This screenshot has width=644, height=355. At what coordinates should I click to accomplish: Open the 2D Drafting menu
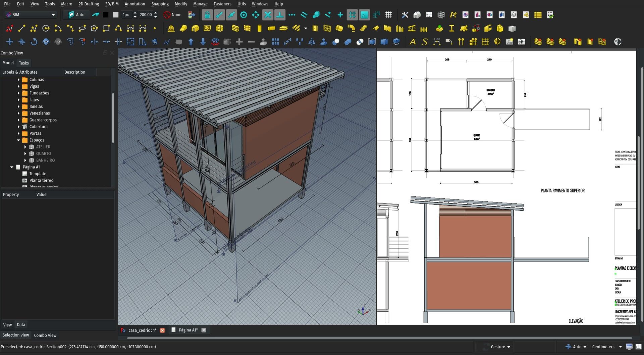[89, 4]
